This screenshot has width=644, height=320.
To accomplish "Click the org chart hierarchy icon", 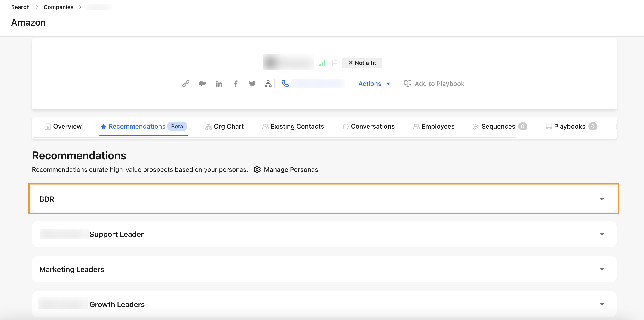I will pos(268,84).
